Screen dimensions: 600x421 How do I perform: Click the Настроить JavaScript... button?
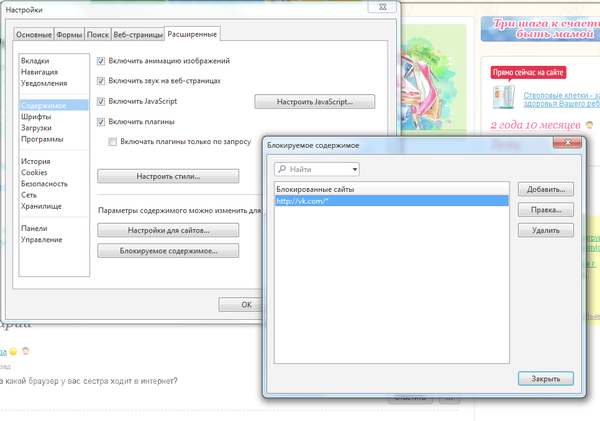click(314, 102)
